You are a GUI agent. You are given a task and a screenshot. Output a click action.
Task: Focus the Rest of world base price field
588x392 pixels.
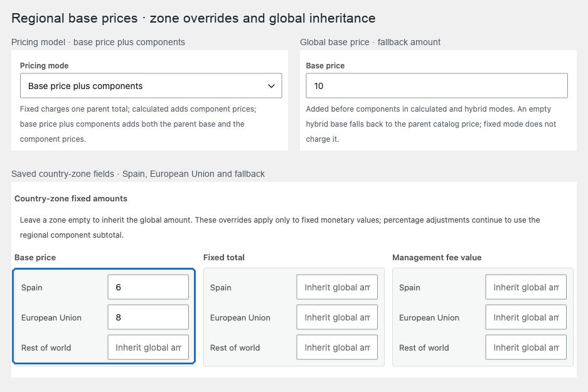coord(148,347)
